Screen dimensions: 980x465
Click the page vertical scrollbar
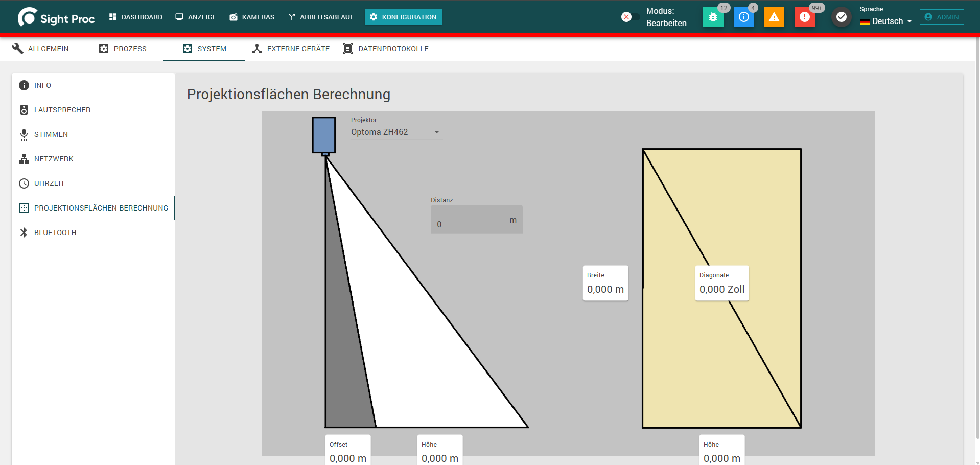[977, 238]
